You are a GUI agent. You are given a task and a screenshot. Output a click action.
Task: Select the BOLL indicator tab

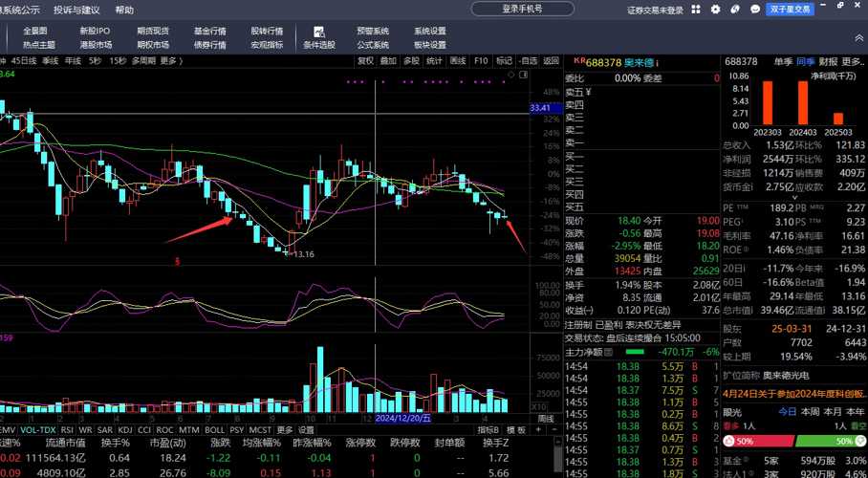click(x=214, y=430)
